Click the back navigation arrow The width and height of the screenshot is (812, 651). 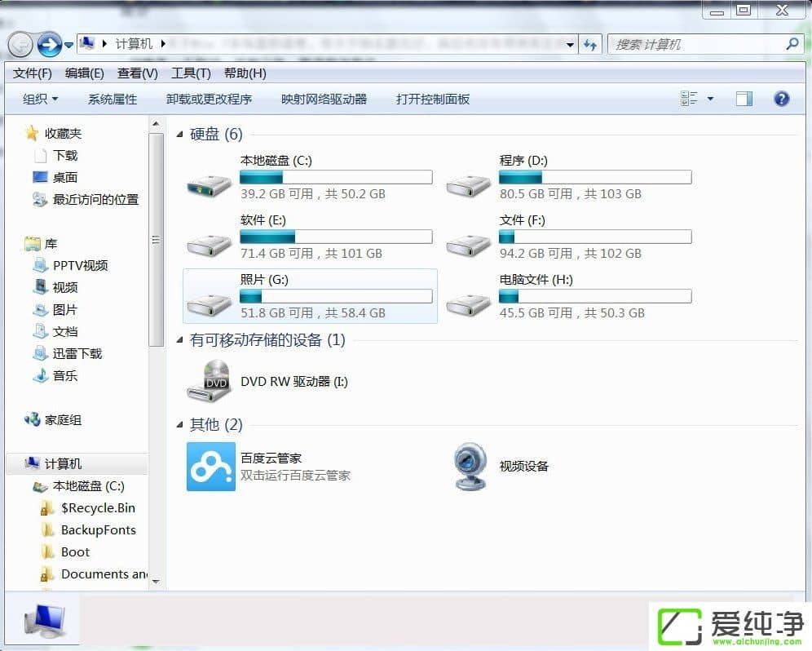[x=20, y=44]
